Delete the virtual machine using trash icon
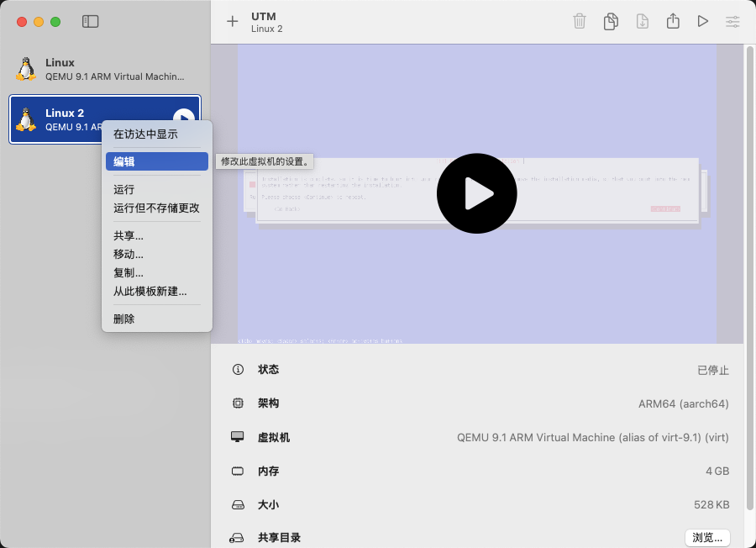 click(579, 21)
